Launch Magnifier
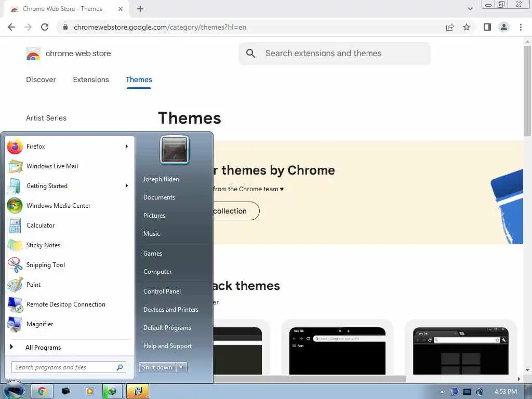 point(70,324)
